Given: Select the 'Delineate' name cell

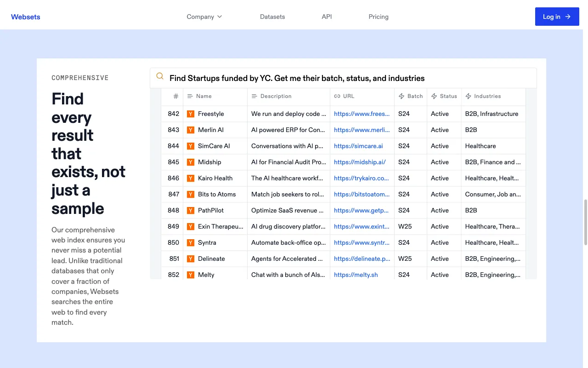Looking at the screenshot, I should point(215,259).
